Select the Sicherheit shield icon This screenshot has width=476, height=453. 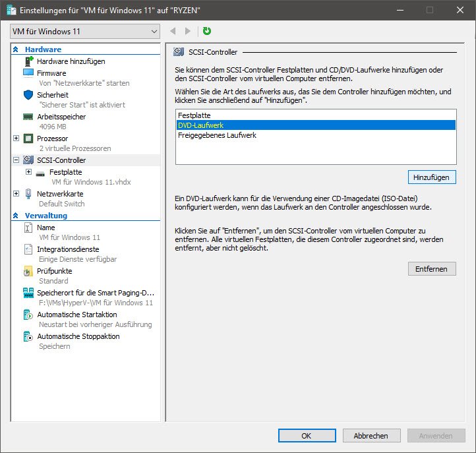tap(28, 94)
